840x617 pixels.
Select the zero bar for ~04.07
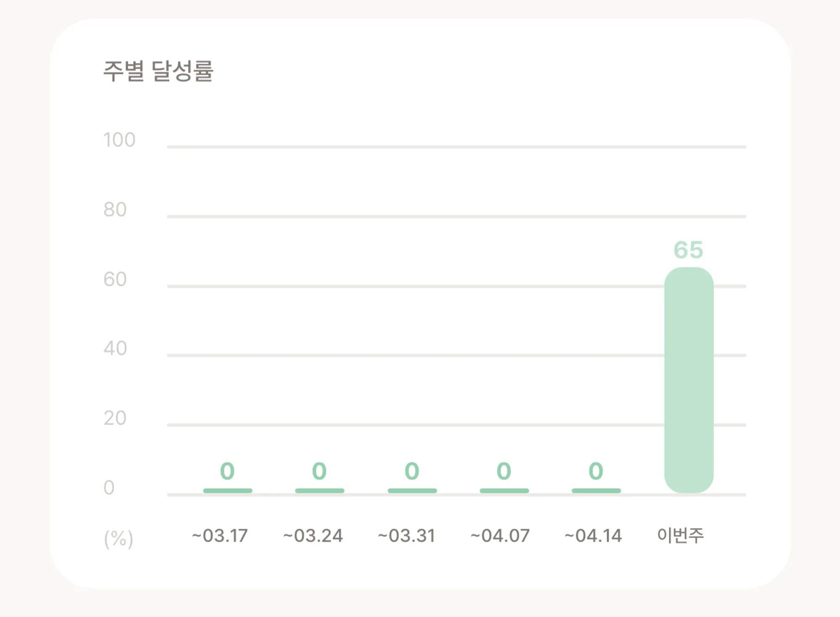(504, 490)
